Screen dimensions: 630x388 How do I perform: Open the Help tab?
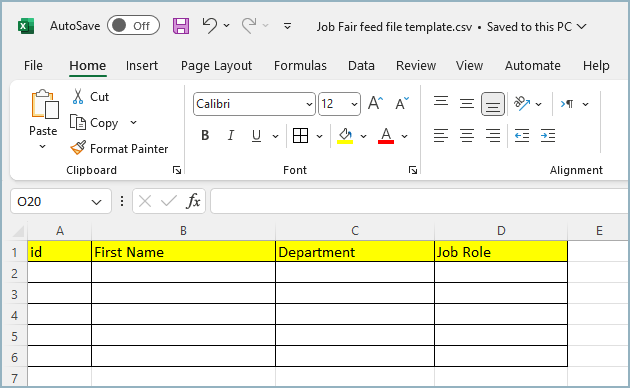click(596, 65)
